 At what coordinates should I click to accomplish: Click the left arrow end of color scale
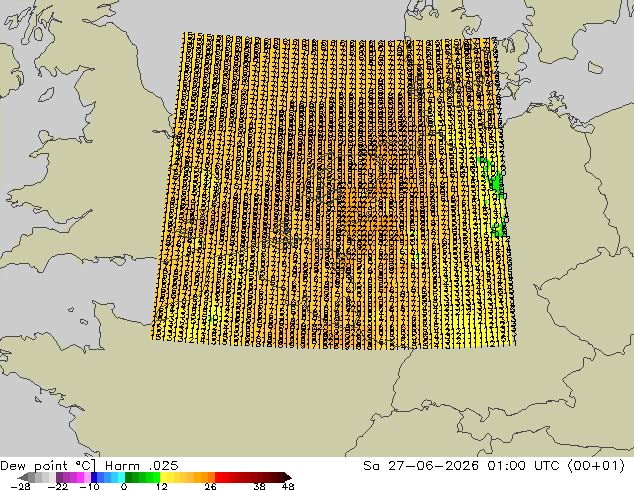(x=23, y=477)
